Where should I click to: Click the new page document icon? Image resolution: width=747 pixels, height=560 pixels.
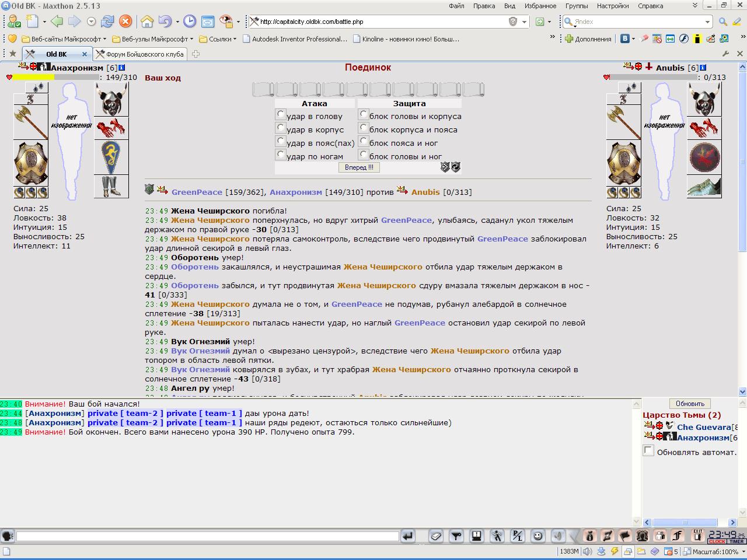[33, 22]
